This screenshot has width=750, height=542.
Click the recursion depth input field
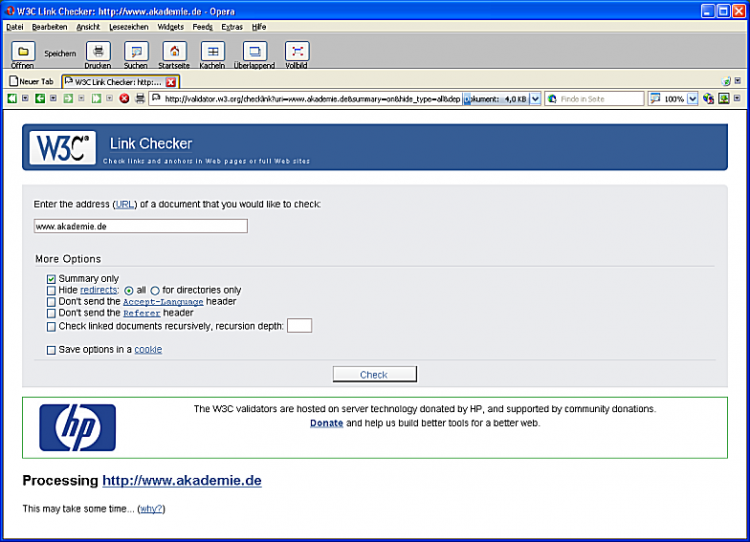tap(299, 325)
